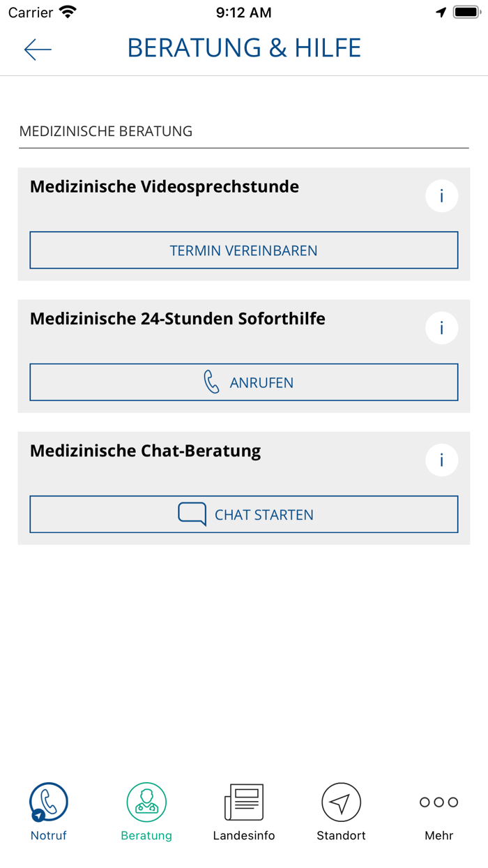Switch to the Standort tab
The height and width of the screenshot is (868, 488).
click(341, 811)
